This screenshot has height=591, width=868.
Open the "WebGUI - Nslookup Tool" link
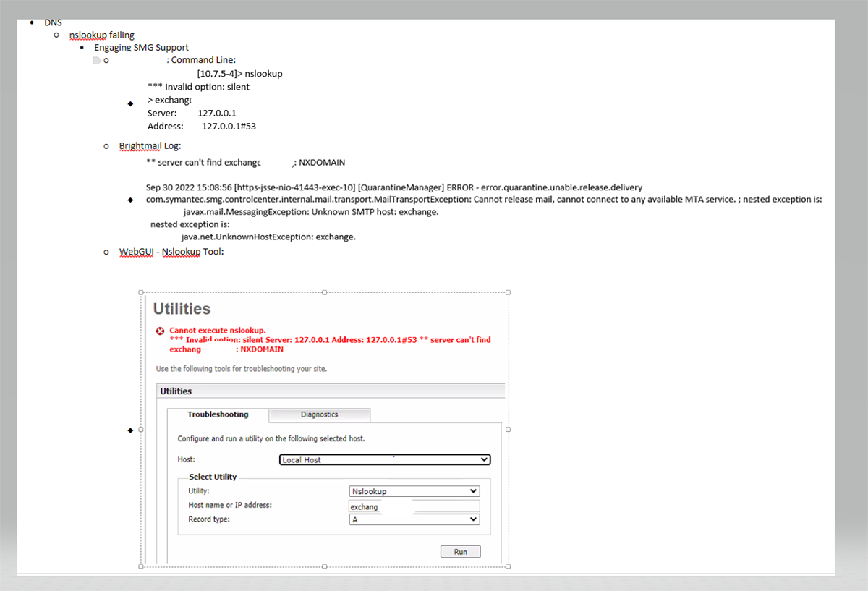158,251
